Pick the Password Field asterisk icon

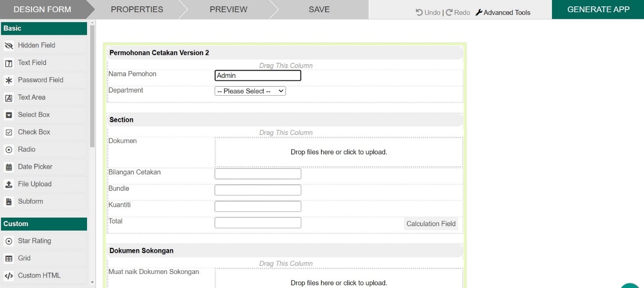coord(9,80)
